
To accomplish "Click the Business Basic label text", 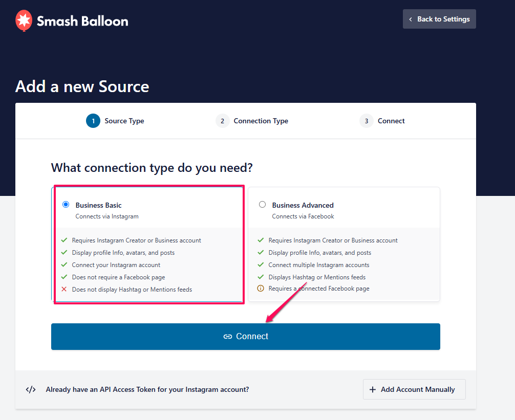I will click(x=99, y=205).
